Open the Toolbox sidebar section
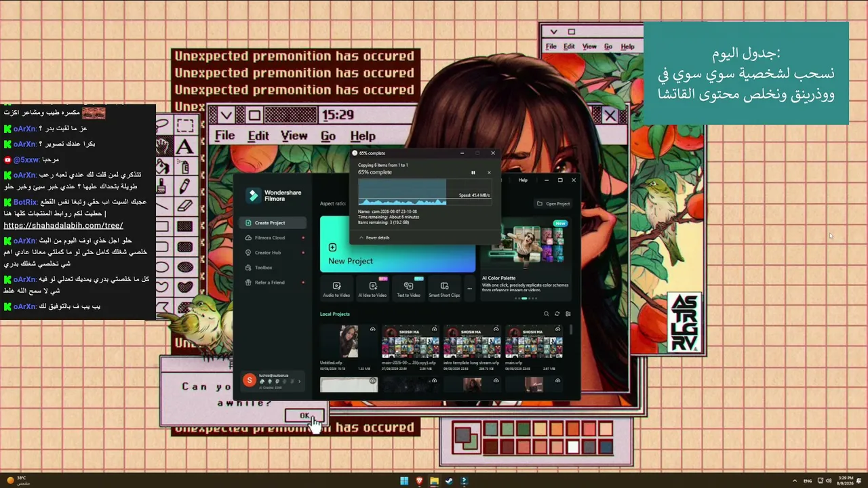Viewport: 868px width, 488px height. click(273, 268)
